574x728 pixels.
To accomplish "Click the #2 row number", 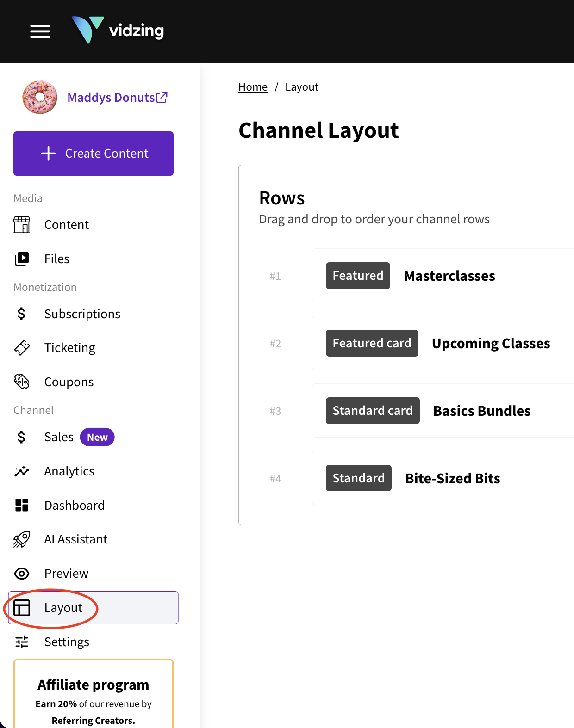I will (275, 344).
